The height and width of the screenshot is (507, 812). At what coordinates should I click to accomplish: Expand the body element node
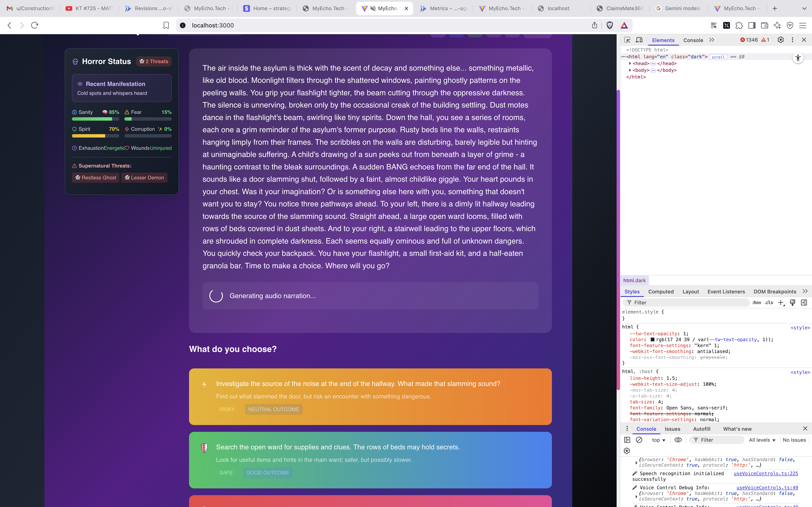coord(630,70)
